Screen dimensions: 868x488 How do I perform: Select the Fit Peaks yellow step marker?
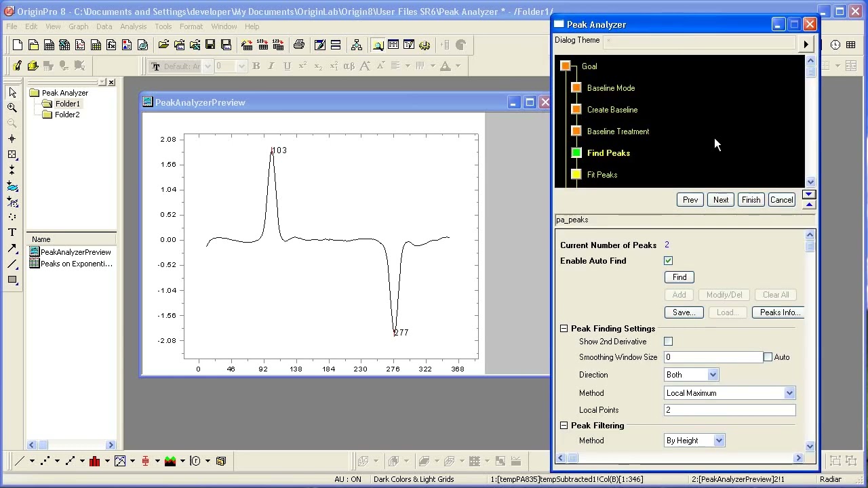pyautogui.click(x=576, y=175)
